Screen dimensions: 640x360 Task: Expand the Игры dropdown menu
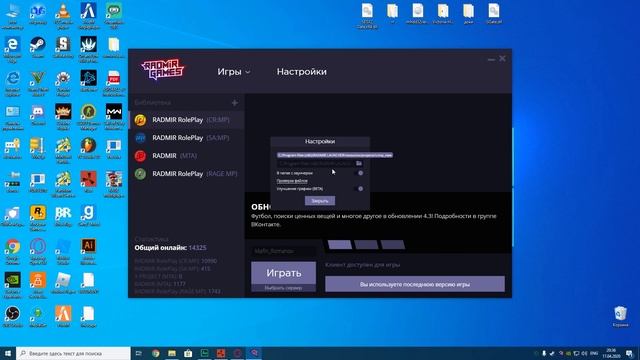[234, 72]
